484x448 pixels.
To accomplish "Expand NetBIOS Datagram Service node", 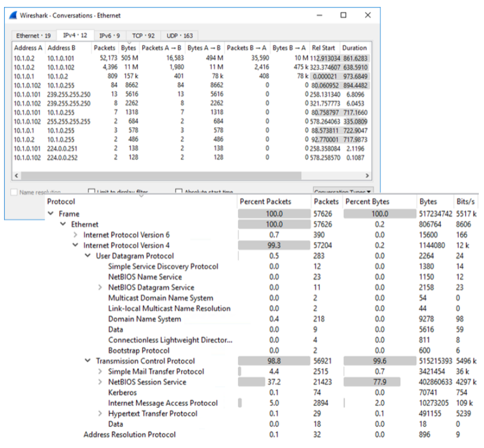I will (x=100, y=287).
